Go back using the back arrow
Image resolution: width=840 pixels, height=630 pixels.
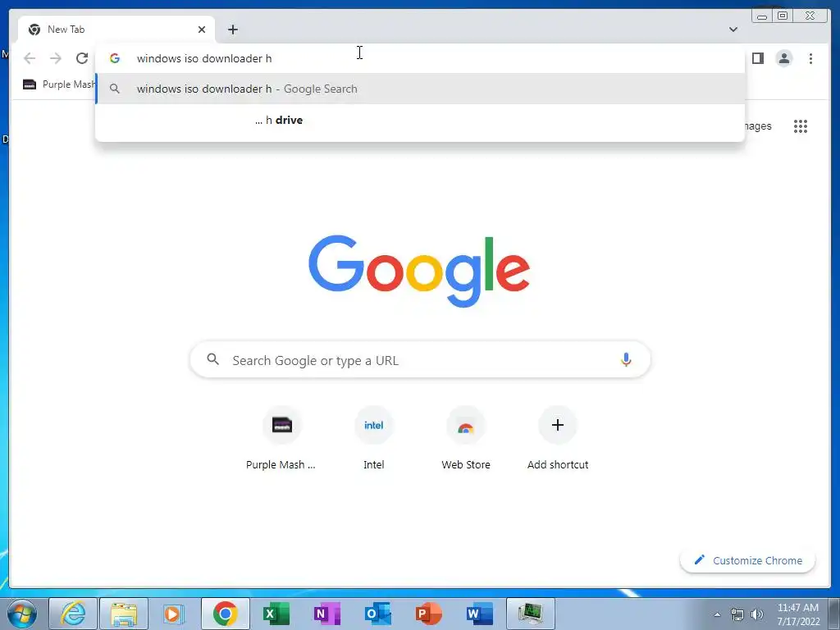pyautogui.click(x=30, y=58)
